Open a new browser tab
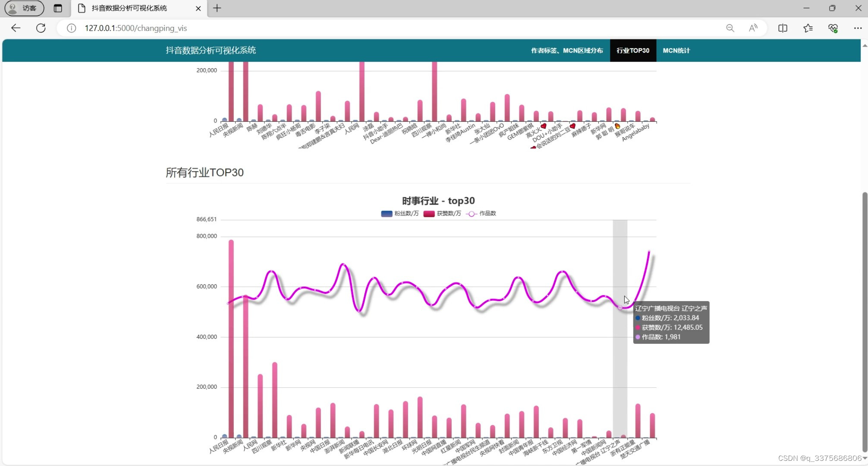868x466 pixels. [217, 8]
